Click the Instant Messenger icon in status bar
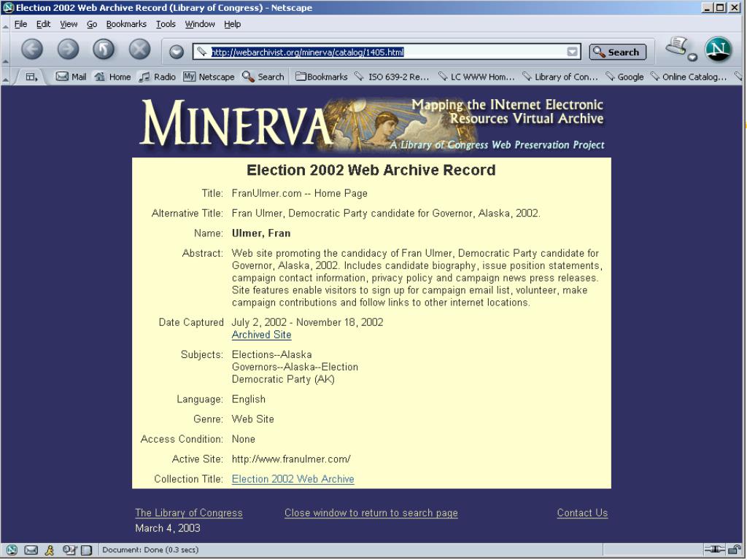 [50, 550]
